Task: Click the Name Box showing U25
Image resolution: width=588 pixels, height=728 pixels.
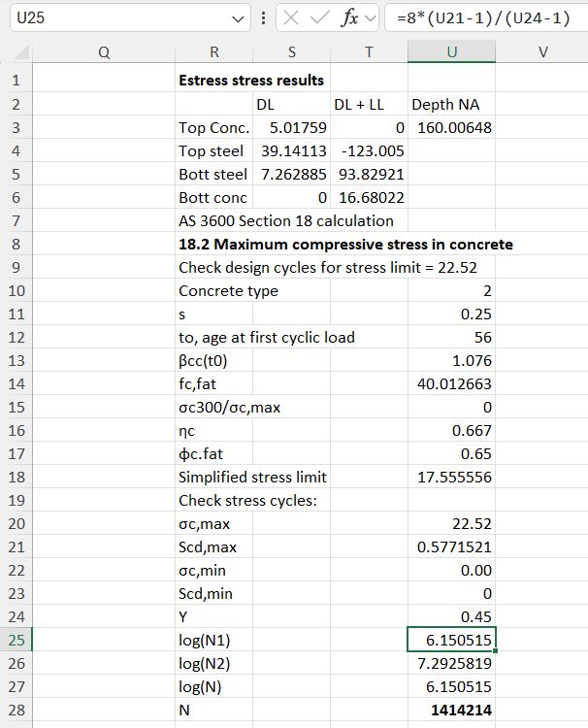Action: (x=116, y=18)
